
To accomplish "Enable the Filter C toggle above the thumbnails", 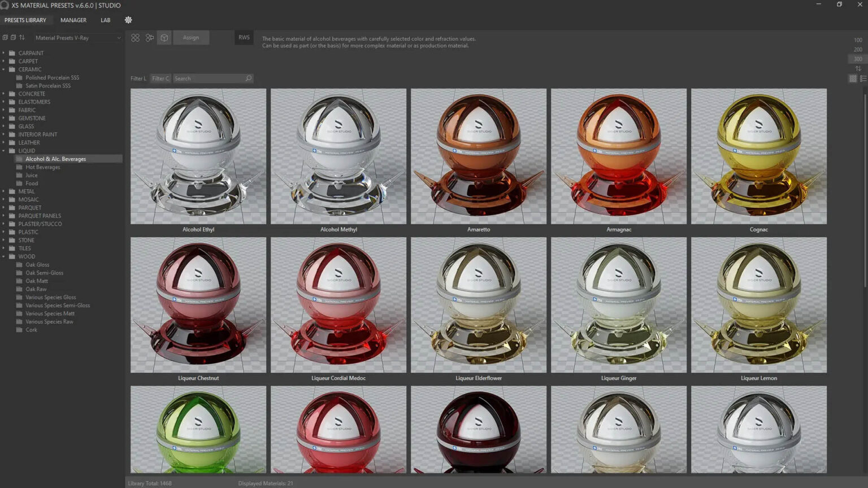I will pyautogui.click(x=160, y=78).
